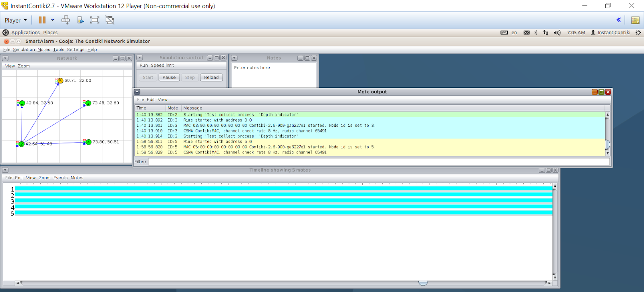Screen dimensions: 644x292
Task: Open Cooja Simulation menu
Action: 24,50
